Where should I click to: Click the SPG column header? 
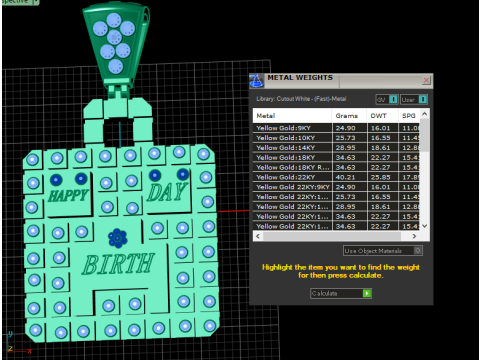click(409, 116)
